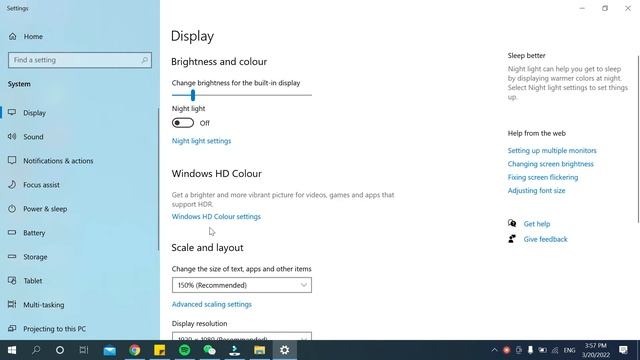Open Focus assist settings
640x360 pixels.
pyautogui.click(x=41, y=185)
